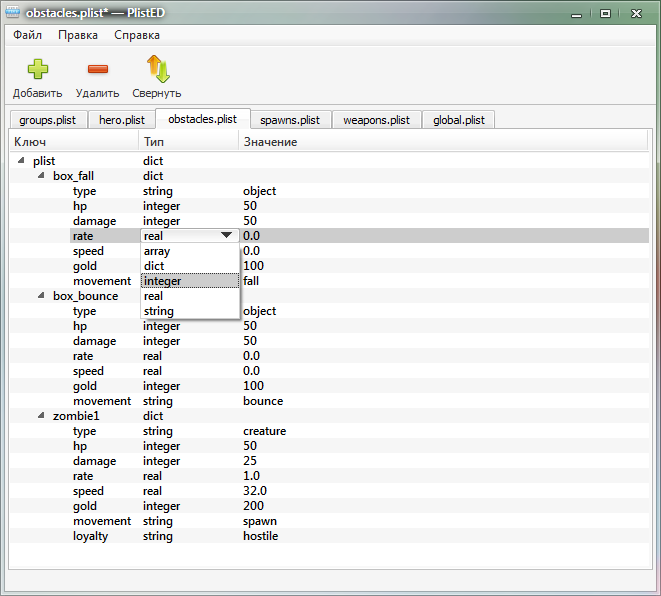The width and height of the screenshot is (661, 596).
Task: Select the obstacles.plist tab
Action: (x=203, y=119)
